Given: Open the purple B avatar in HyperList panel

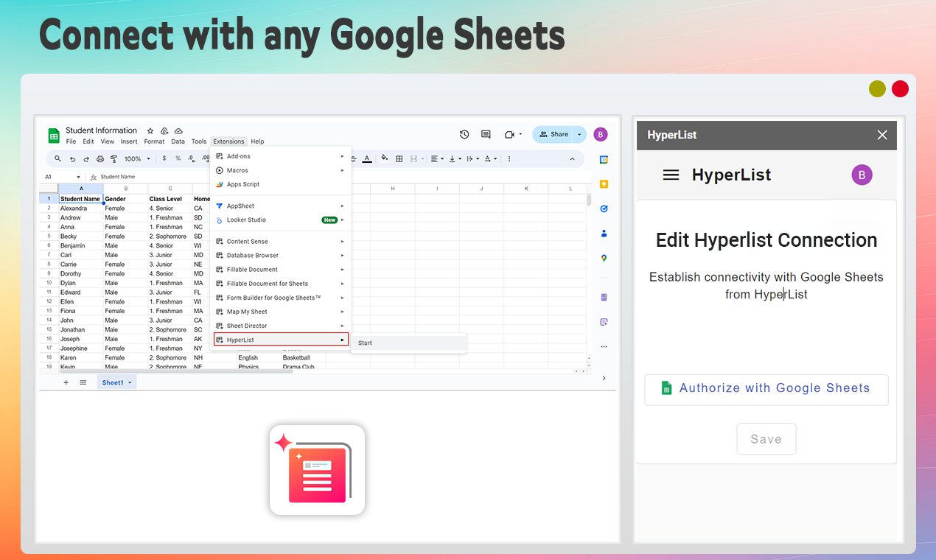Looking at the screenshot, I should click(x=862, y=175).
